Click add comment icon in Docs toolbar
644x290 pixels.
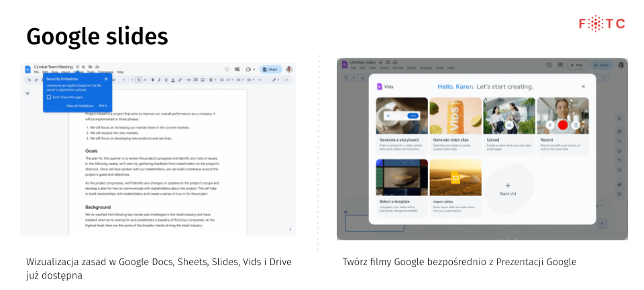pyautogui.click(x=195, y=80)
